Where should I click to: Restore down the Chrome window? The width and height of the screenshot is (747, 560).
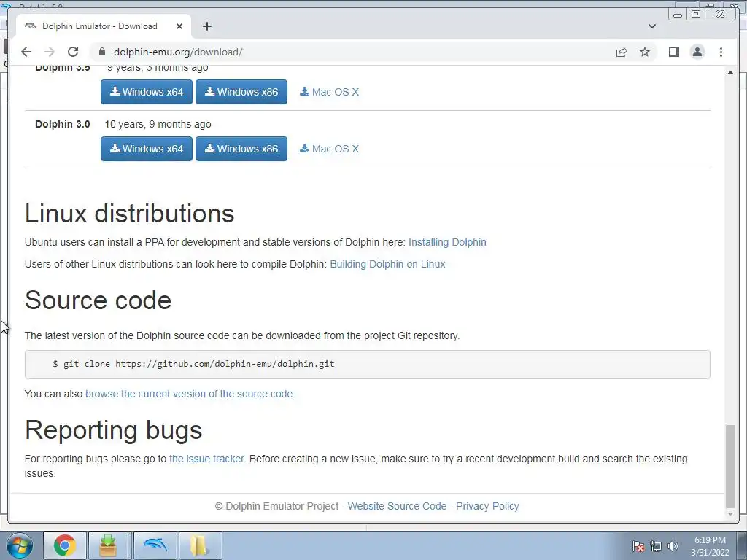click(696, 15)
